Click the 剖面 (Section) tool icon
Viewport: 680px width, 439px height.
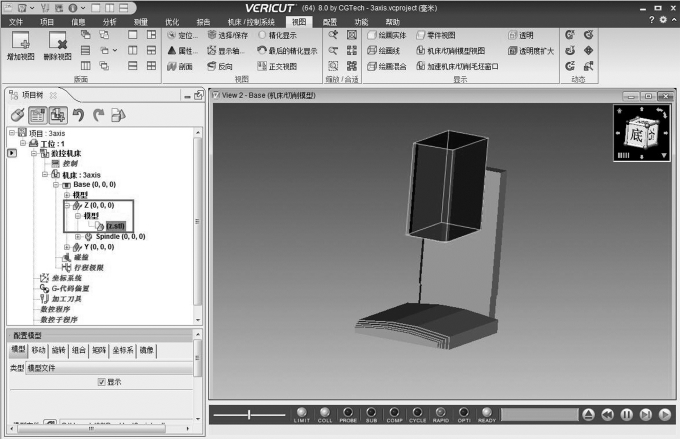pos(172,67)
